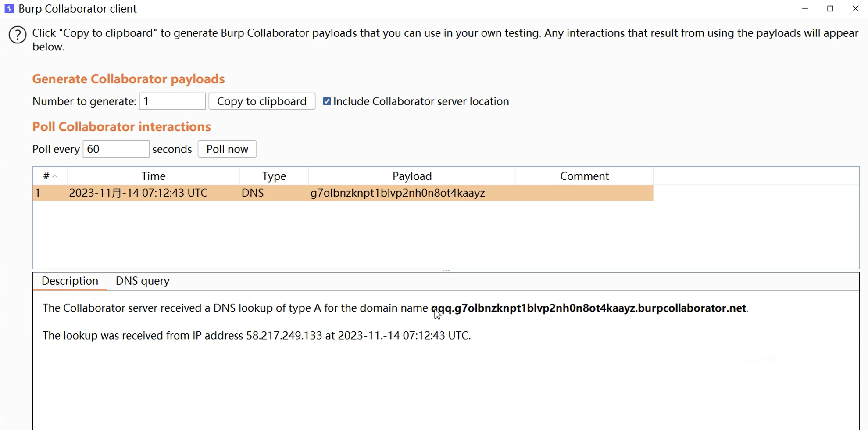
Task: Focus the Number to generate field
Action: (x=172, y=101)
